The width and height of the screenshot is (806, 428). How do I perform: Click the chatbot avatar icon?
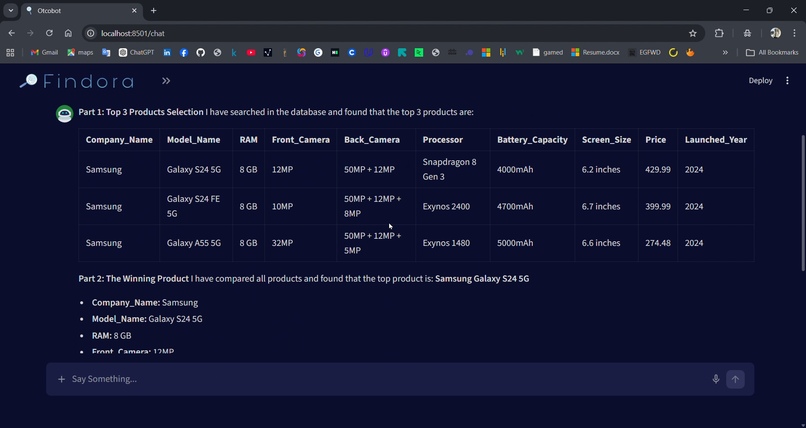click(65, 114)
